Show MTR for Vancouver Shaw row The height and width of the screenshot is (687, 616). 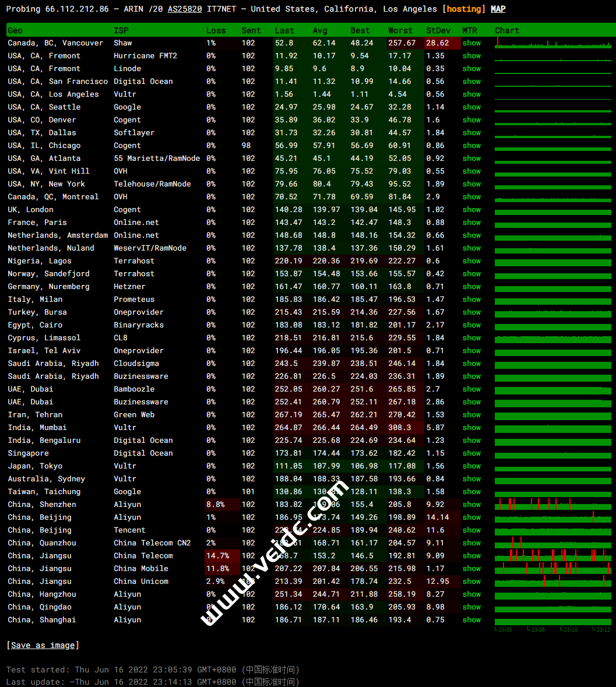point(471,43)
